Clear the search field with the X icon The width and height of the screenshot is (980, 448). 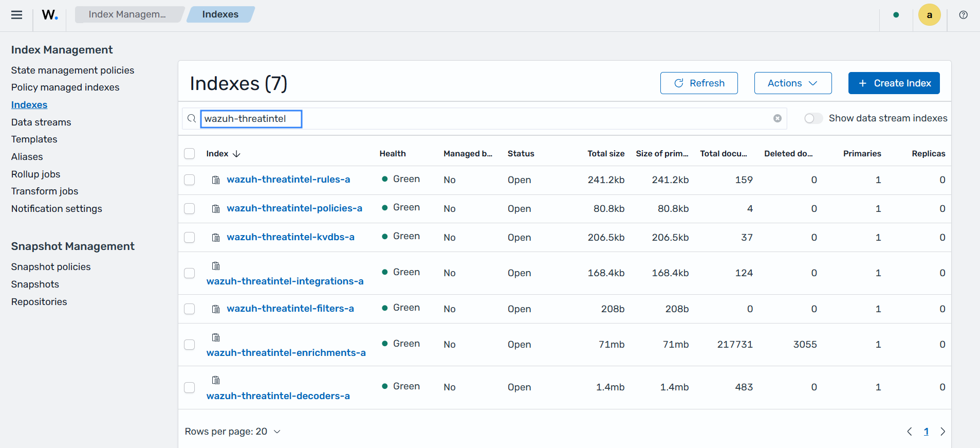pos(777,118)
